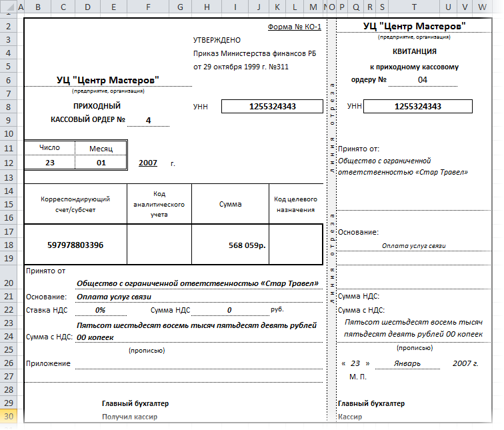Click the УНН cell containing 1255324343 in main form

click(x=272, y=107)
